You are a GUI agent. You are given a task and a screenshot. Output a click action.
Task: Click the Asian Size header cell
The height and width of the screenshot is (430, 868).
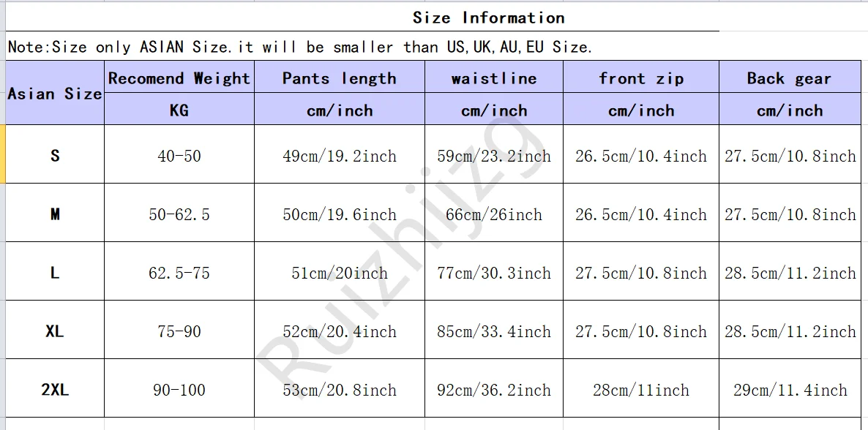(x=55, y=94)
